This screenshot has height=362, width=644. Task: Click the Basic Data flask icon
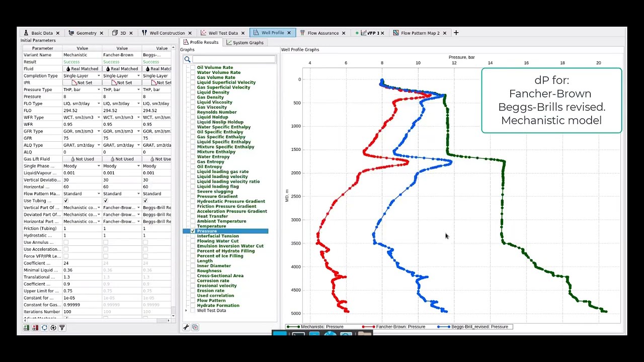point(26,33)
